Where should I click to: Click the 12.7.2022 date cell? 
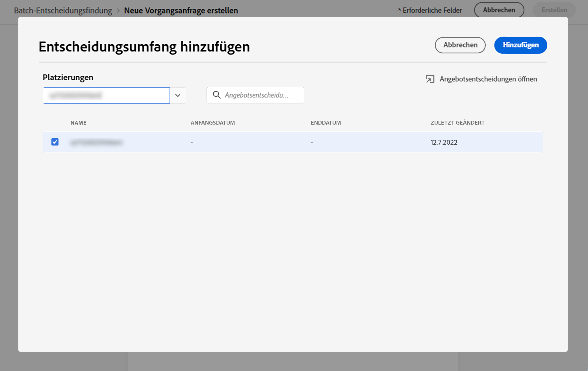(x=444, y=142)
